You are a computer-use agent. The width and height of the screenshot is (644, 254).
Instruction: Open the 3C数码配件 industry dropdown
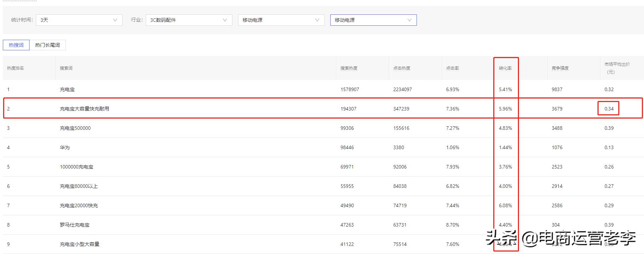[189, 20]
